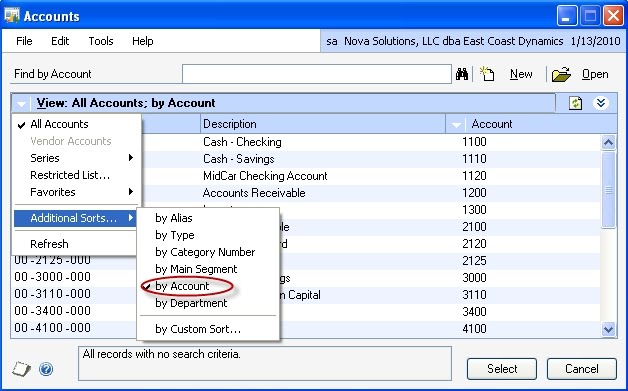Click the list scrollbar down arrow

point(608,329)
